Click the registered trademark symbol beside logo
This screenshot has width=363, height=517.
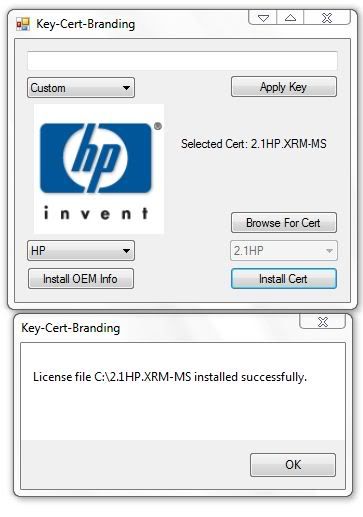pyautogui.click(x=158, y=126)
